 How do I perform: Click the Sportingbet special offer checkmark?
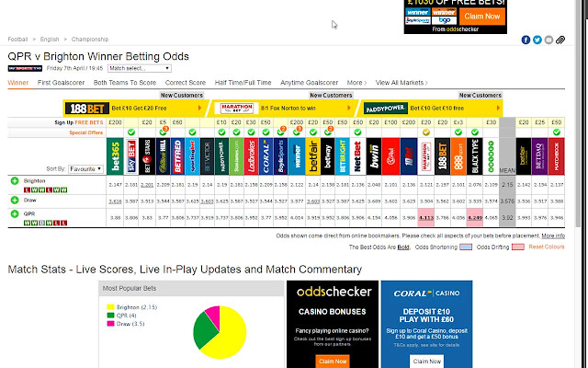192,132
